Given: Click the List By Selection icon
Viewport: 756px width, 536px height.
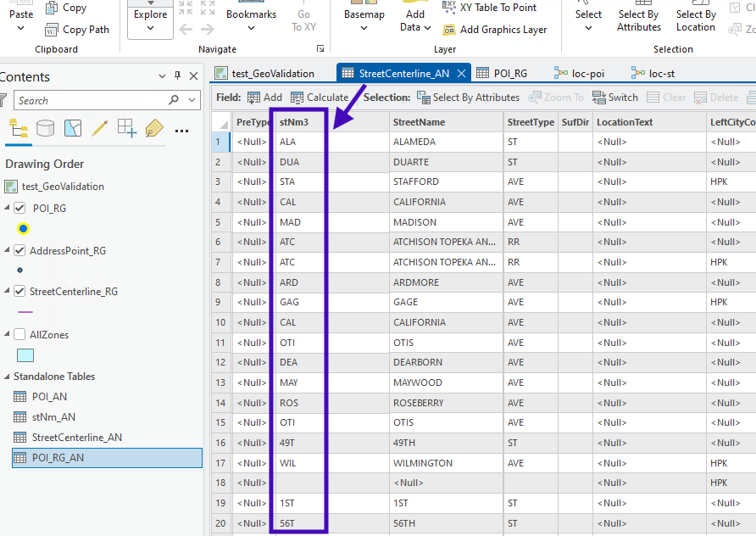Looking at the screenshot, I should coord(73,128).
